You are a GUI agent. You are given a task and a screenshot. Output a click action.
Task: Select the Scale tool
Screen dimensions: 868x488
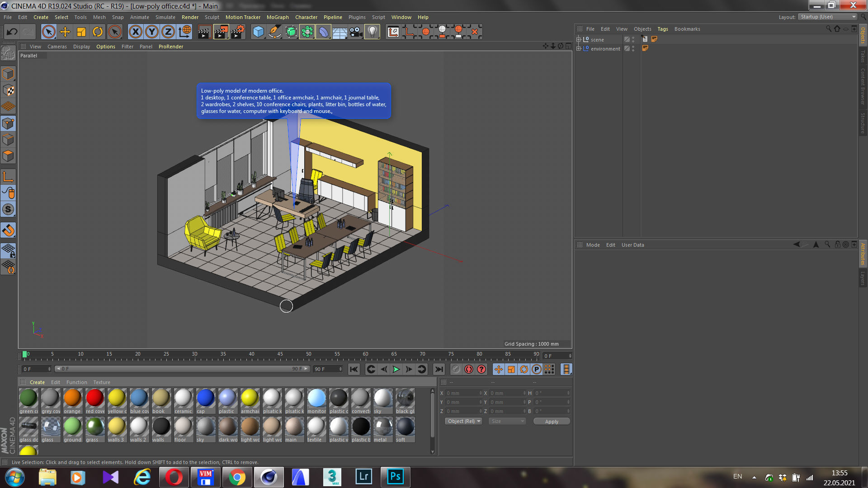pyautogui.click(x=81, y=32)
